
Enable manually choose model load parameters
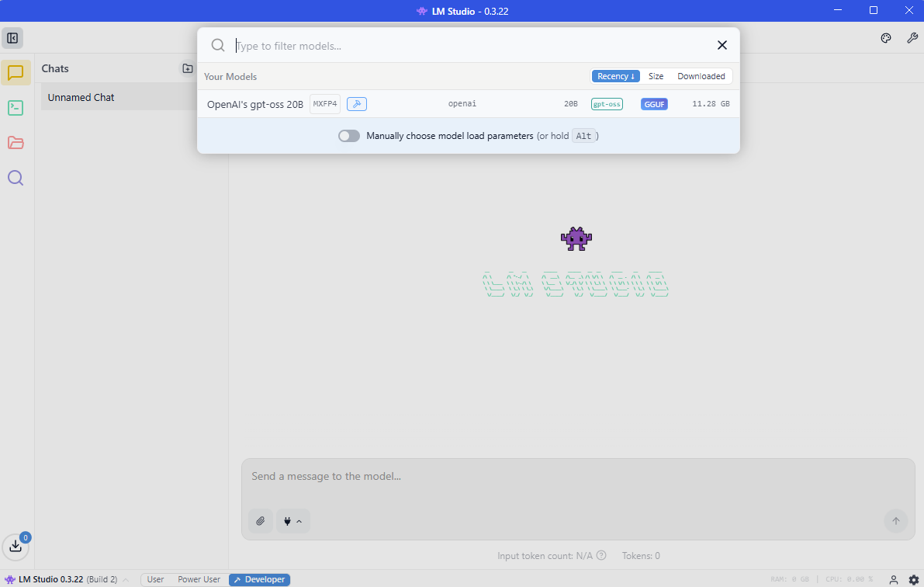coord(348,135)
